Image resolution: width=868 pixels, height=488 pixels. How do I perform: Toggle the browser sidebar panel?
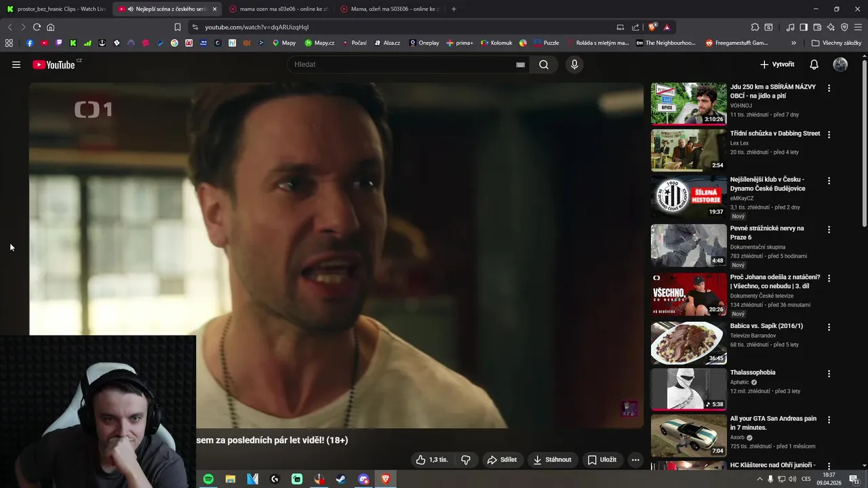tap(804, 27)
